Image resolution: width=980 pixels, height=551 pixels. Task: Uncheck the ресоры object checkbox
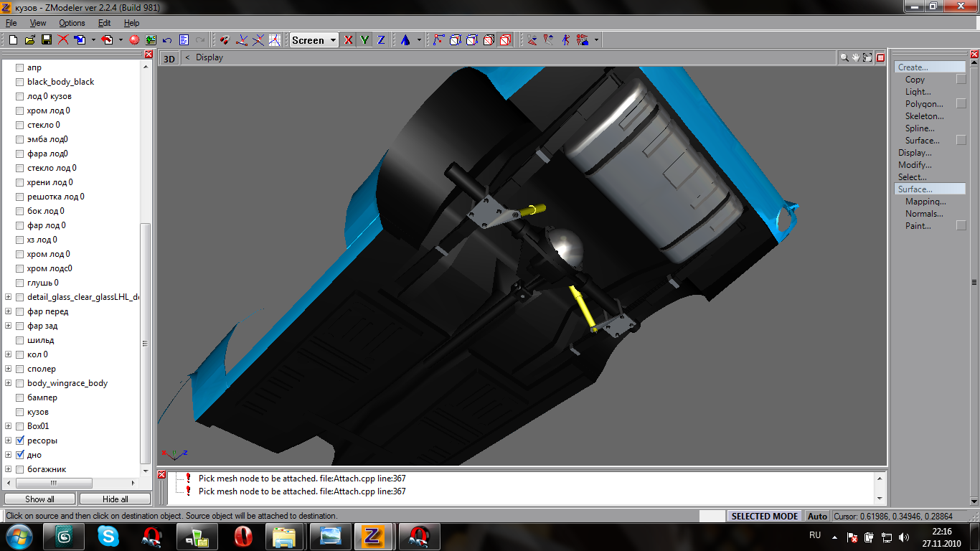[20, 441]
